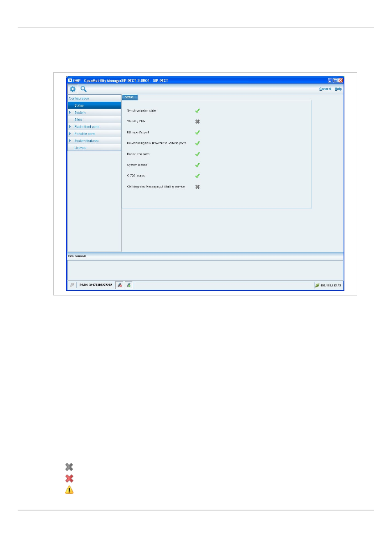Click the G.729 license green checkmark
This screenshot has width=392, height=554.
coord(197,176)
